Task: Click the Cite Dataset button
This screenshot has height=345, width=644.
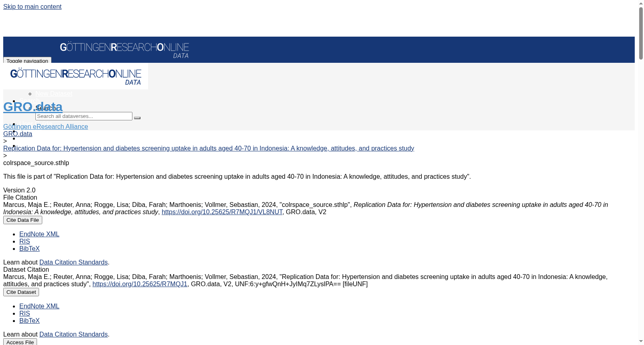Action: (21, 292)
